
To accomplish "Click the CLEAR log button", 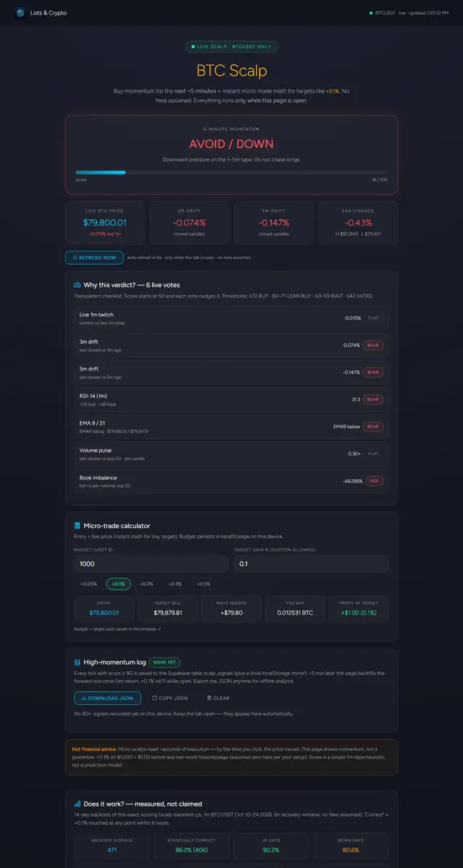I will [218, 698].
